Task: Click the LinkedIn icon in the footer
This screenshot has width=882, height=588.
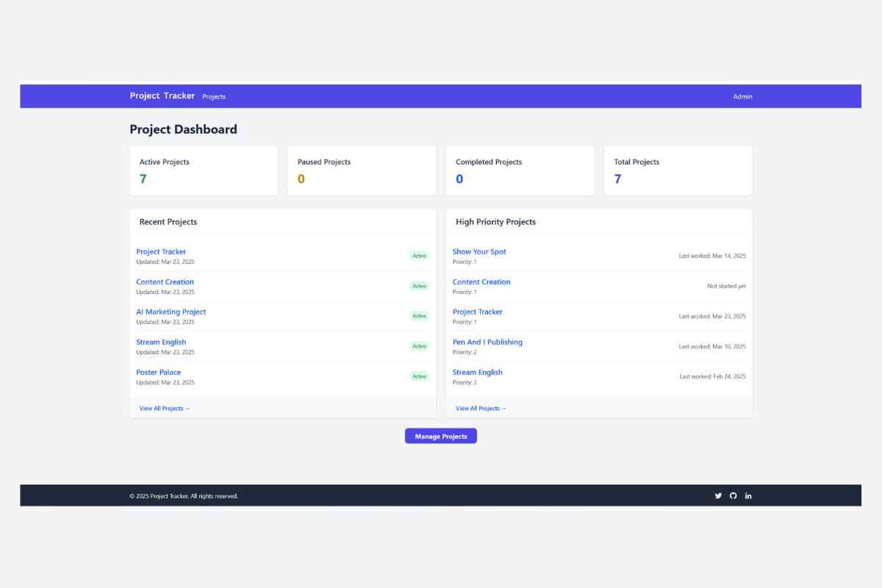Action: pos(748,495)
